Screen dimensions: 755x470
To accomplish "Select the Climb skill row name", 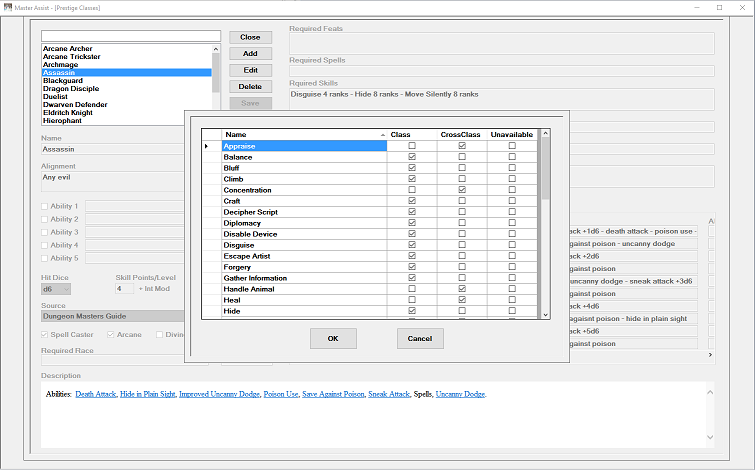I will [304, 179].
